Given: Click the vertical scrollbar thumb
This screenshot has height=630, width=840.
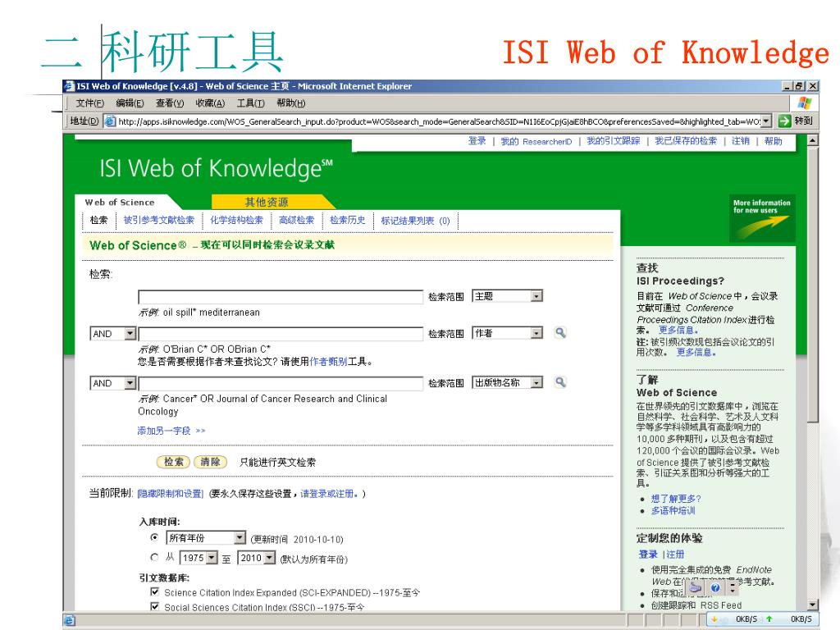Looking at the screenshot, I should pyautogui.click(x=812, y=284).
